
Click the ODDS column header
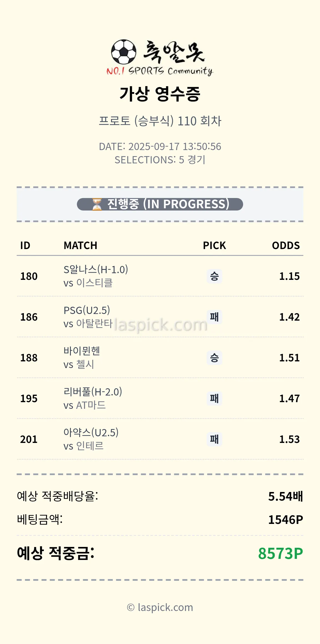coord(286,245)
